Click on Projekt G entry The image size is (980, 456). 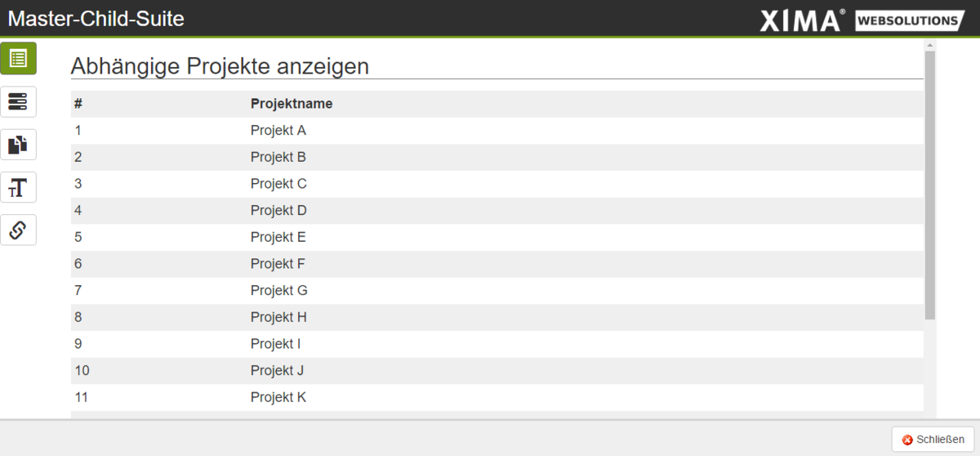pos(278,290)
